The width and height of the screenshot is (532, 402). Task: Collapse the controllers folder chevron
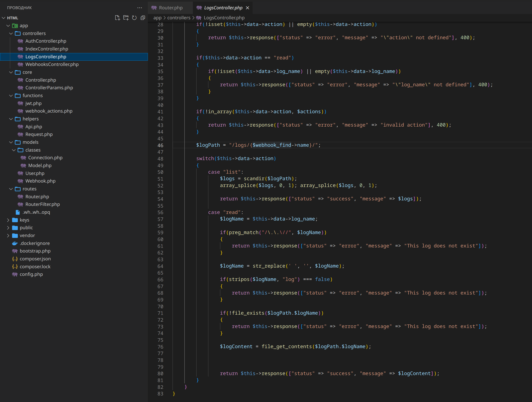[x=11, y=33]
